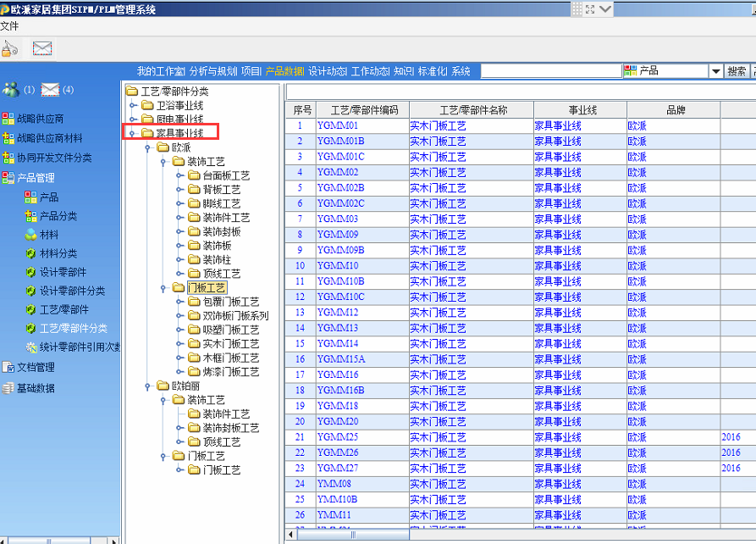This screenshot has width=756, height=544.
Task: Click the 文档管理 sidebar item
Action: (36, 367)
